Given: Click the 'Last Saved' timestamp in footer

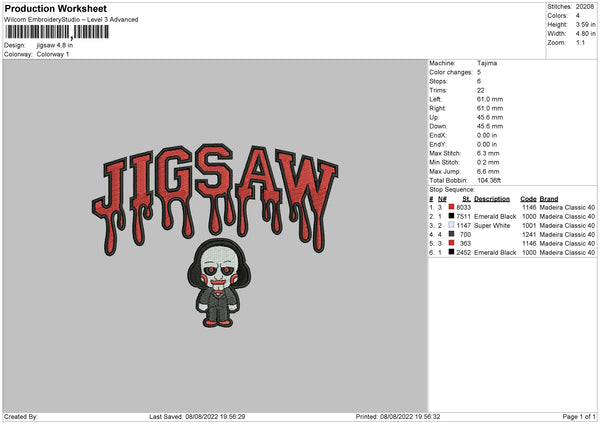Looking at the screenshot, I should click(197, 416).
